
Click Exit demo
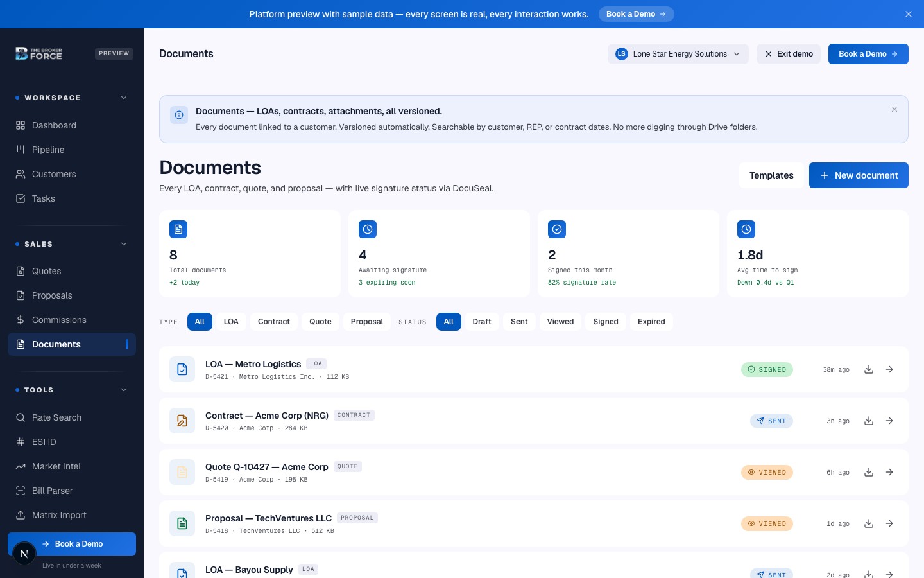tap(789, 54)
